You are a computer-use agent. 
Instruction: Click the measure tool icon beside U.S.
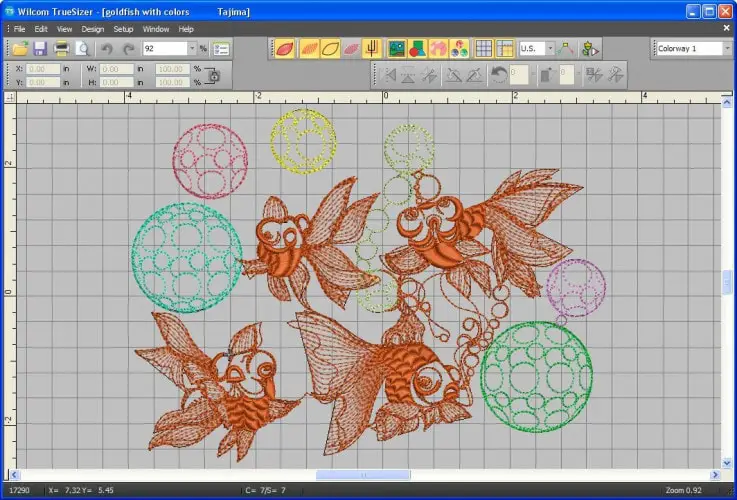565,48
